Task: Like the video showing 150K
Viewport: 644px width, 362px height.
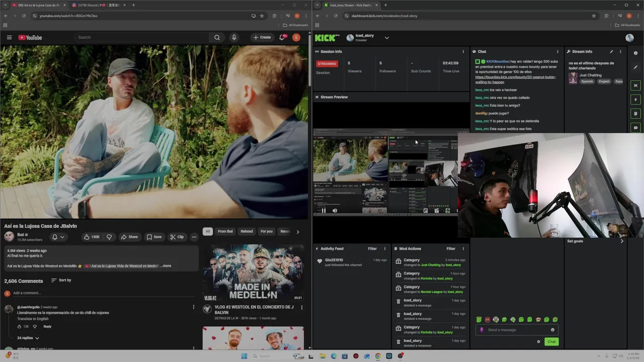Action: (x=91, y=237)
